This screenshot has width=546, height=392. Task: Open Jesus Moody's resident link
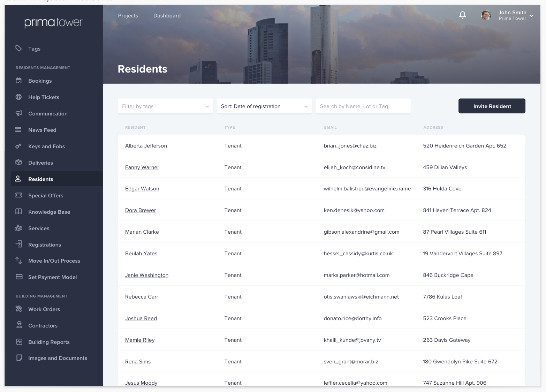click(x=141, y=383)
